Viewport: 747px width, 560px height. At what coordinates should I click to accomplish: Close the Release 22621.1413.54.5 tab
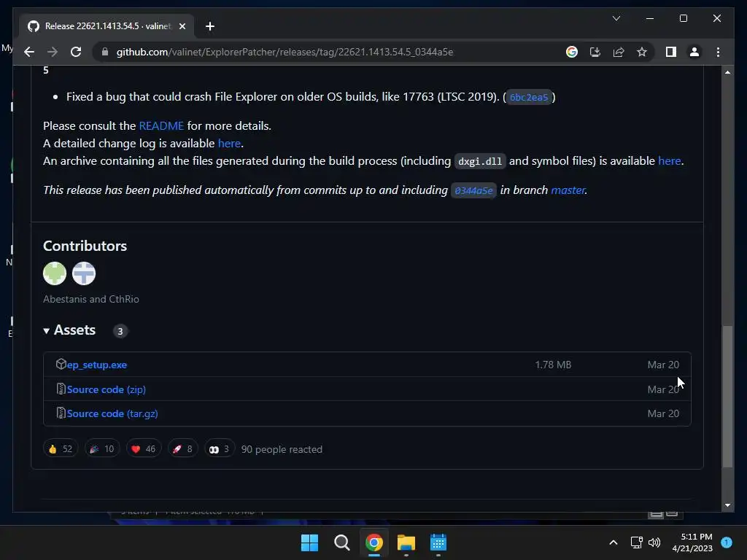pyautogui.click(x=182, y=26)
